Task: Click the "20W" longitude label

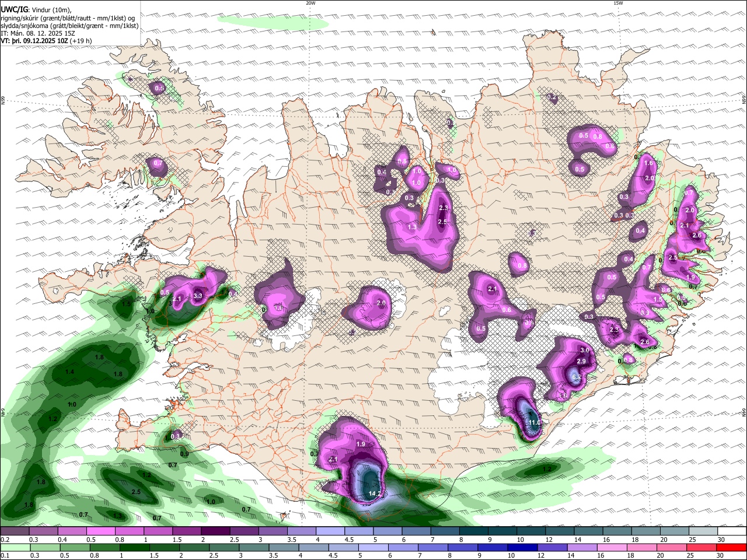Action: (310, 3)
